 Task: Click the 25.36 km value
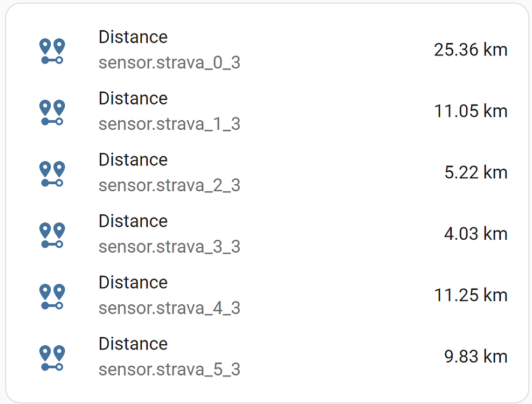pyautogui.click(x=471, y=50)
